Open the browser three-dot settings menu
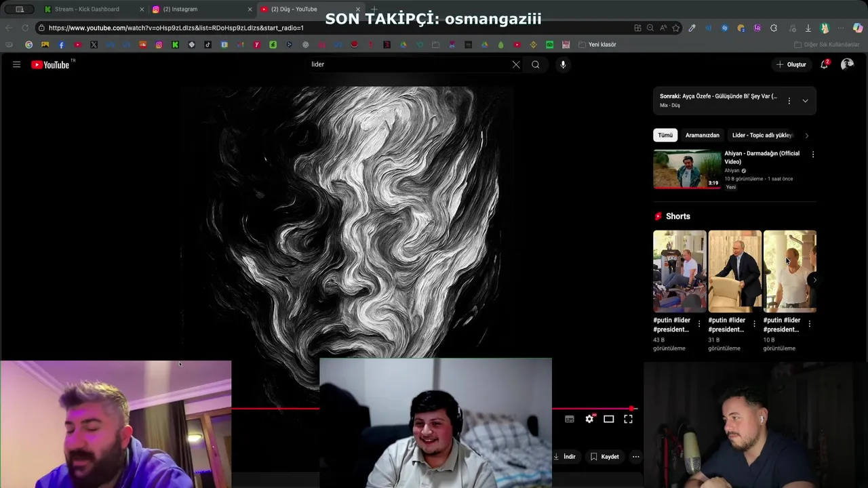Screen dimensions: 868x488 (842, 28)
